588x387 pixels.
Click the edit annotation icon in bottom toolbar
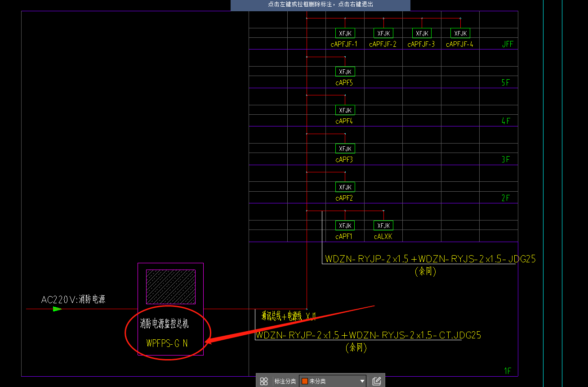377,381
